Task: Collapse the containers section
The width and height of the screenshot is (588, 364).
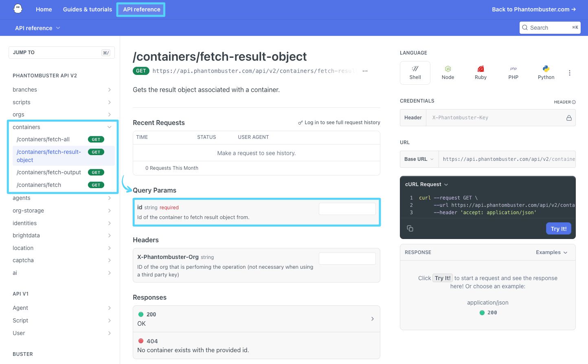Action: [x=110, y=127]
